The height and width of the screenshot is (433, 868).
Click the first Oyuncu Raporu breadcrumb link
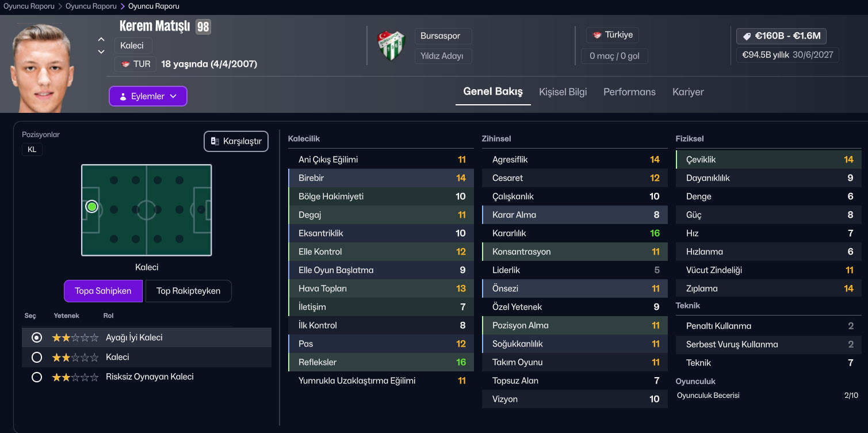[29, 6]
